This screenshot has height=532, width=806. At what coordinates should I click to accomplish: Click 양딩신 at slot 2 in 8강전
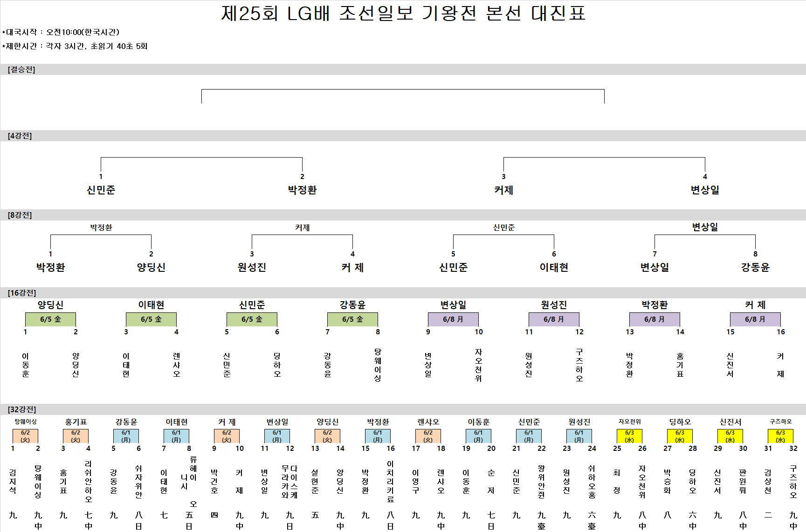pyautogui.click(x=151, y=267)
